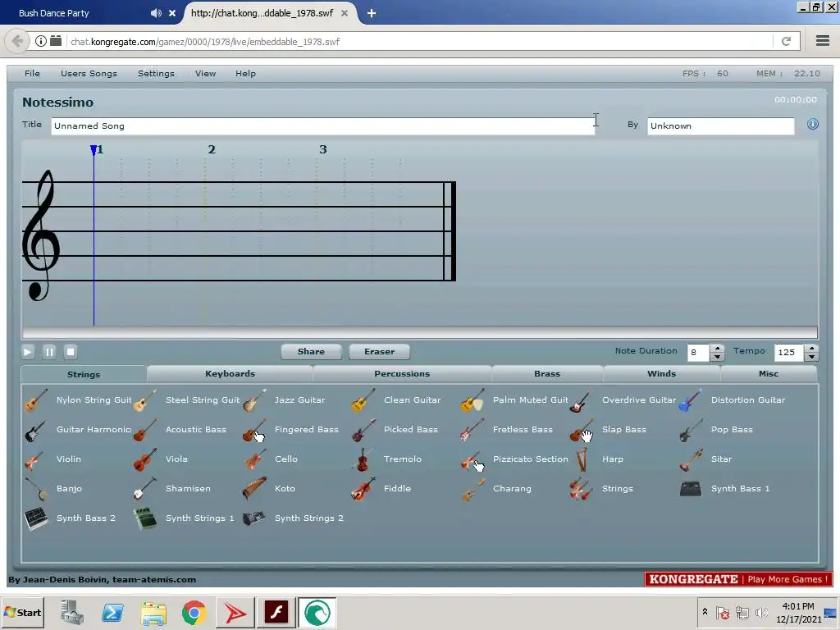Screen dimensions: 840x630
Task: Select the Slap Bass icon
Action: click(582, 430)
